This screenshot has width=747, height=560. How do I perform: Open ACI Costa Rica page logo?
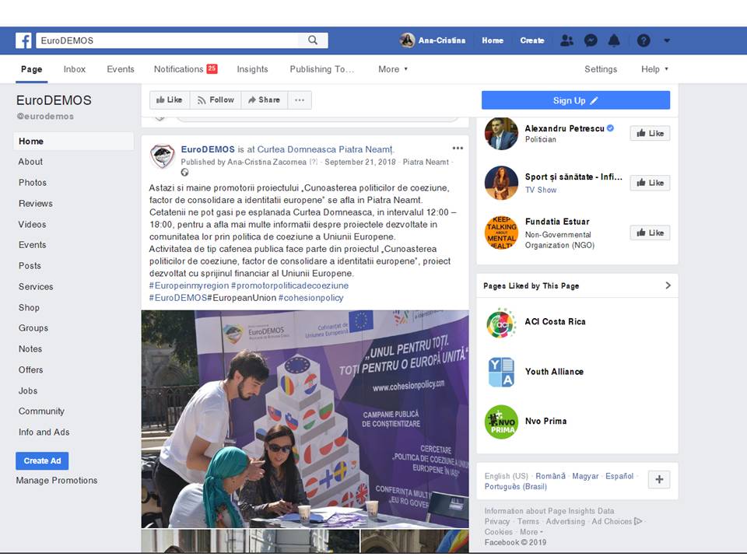pyautogui.click(x=501, y=324)
